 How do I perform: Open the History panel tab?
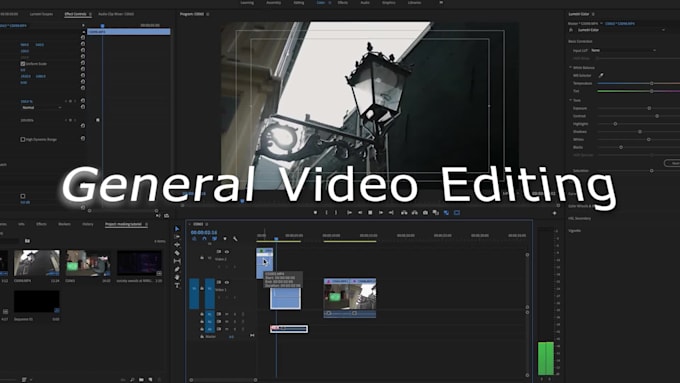88,224
